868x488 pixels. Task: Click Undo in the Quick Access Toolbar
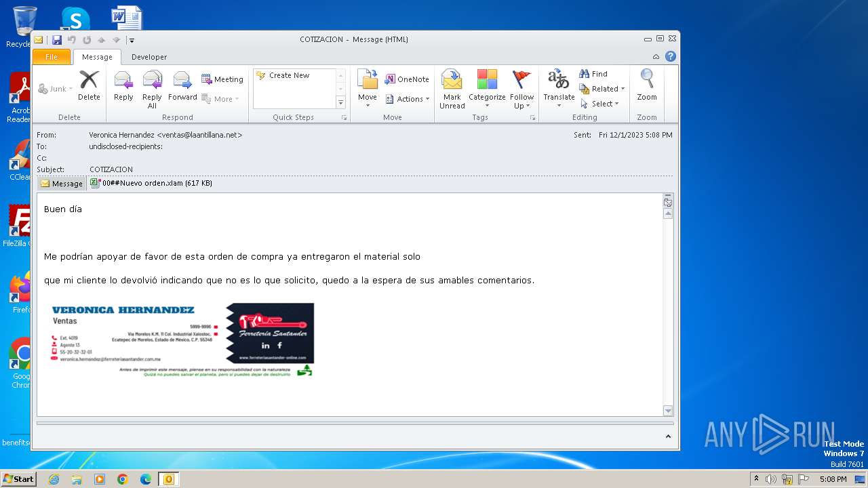[72, 39]
